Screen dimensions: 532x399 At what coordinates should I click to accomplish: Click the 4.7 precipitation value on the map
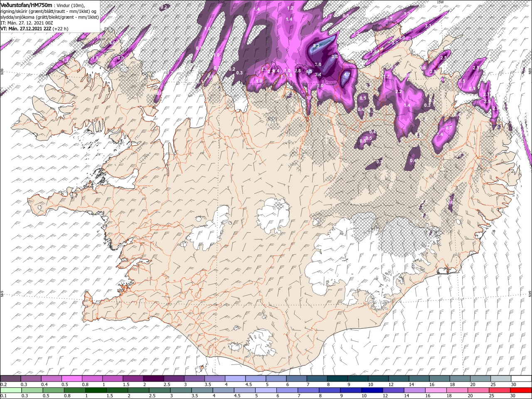click(x=347, y=75)
